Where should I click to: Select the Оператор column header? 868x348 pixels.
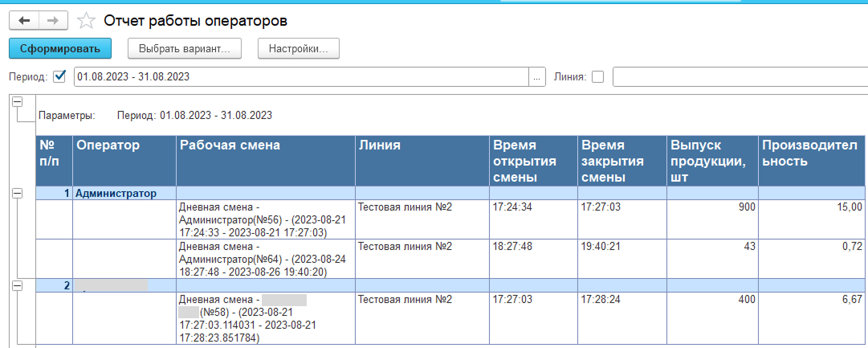pyautogui.click(x=124, y=145)
